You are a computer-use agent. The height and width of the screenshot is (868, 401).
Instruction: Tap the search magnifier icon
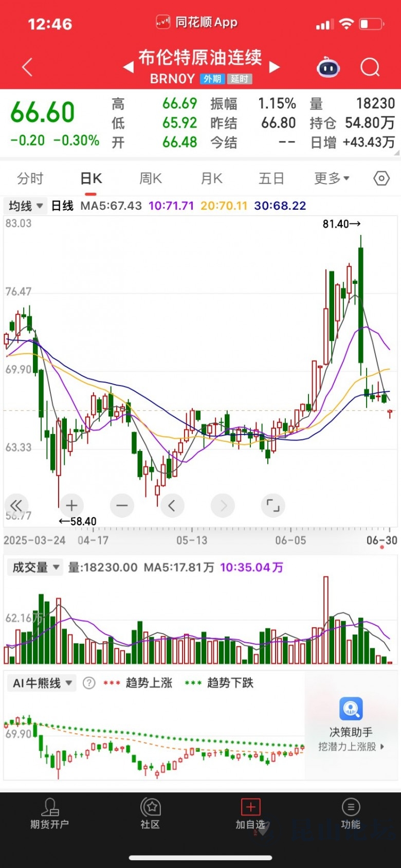click(370, 67)
